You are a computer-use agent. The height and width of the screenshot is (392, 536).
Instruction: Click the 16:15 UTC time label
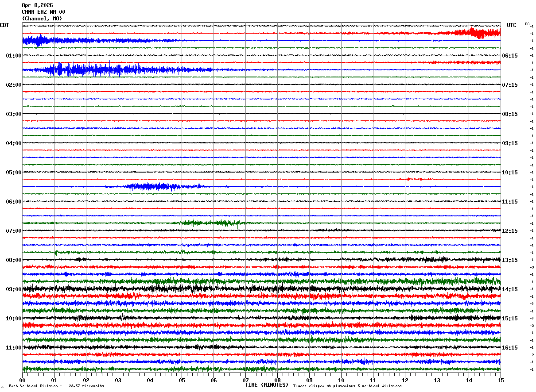(x=510, y=347)
